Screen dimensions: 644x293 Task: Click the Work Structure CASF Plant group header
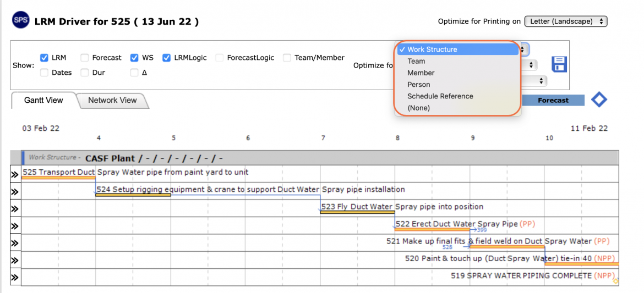coord(320,158)
